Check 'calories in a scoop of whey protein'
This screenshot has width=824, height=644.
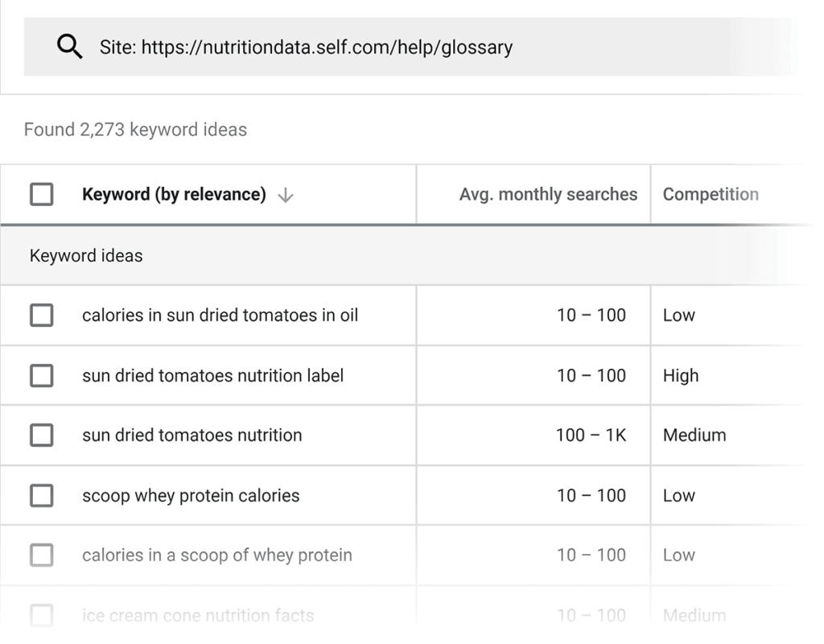pyautogui.click(x=41, y=555)
